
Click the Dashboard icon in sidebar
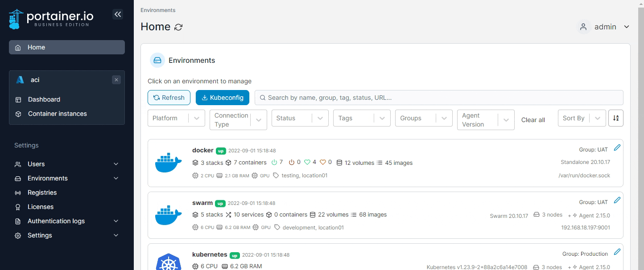18,99
